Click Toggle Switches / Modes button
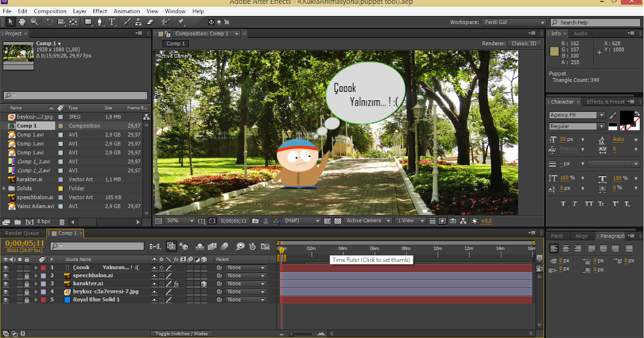Image resolution: width=644 pixels, height=338 pixels. click(181, 334)
